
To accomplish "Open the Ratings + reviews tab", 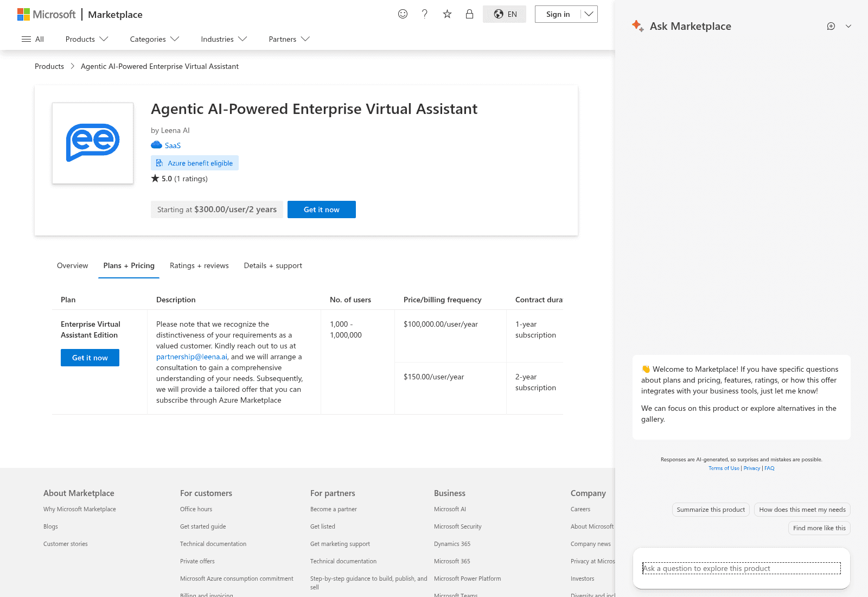I will [x=199, y=265].
